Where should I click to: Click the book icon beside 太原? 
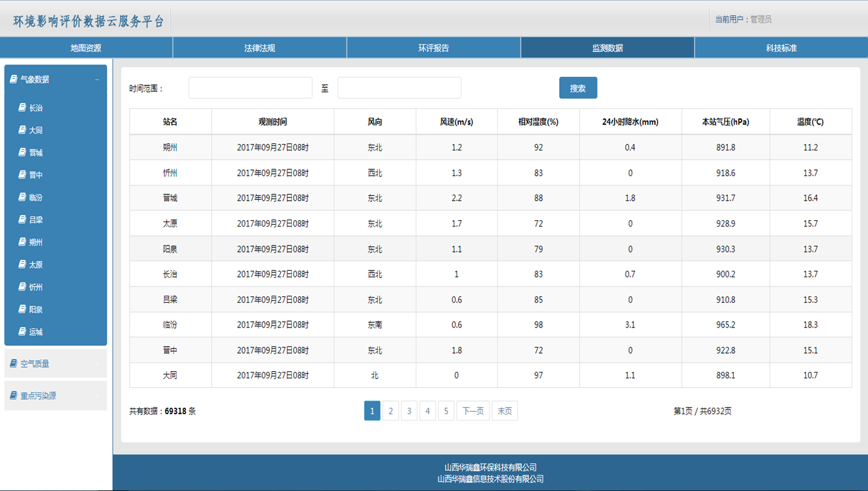pyautogui.click(x=22, y=264)
